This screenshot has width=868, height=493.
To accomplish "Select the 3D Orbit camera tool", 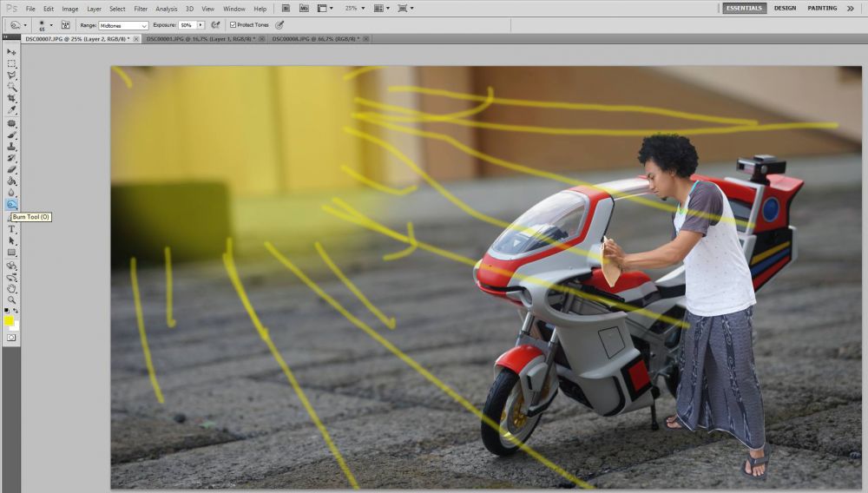I will [11, 277].
